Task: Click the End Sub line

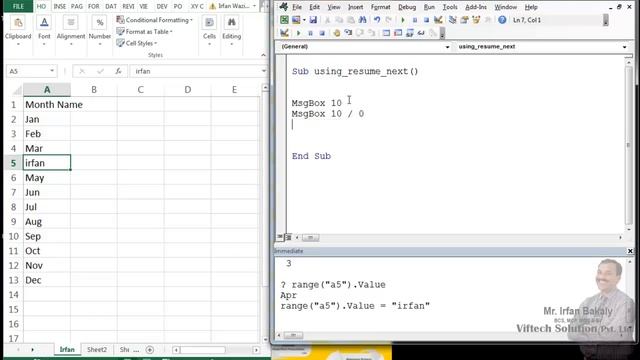Action: tap(311, 156)
